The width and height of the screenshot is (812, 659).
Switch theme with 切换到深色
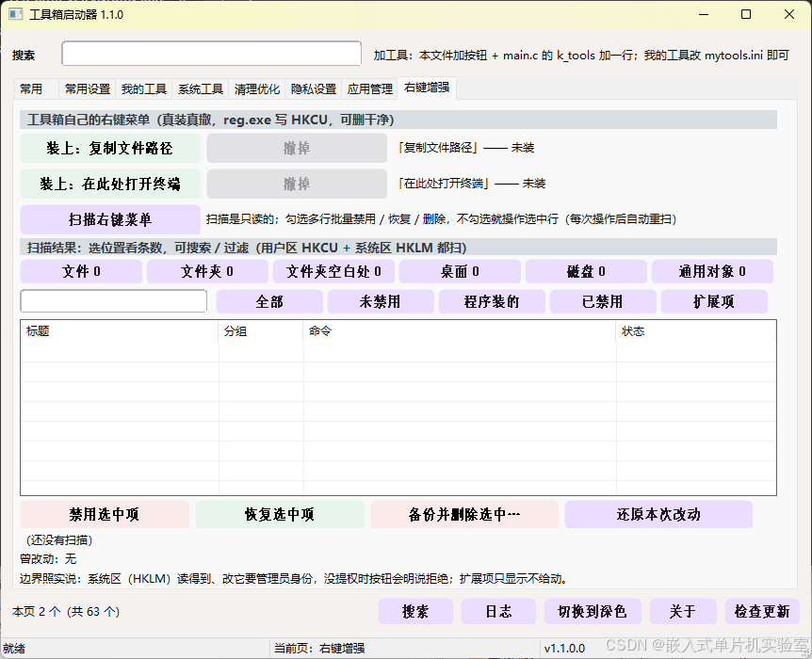[593, 611]
